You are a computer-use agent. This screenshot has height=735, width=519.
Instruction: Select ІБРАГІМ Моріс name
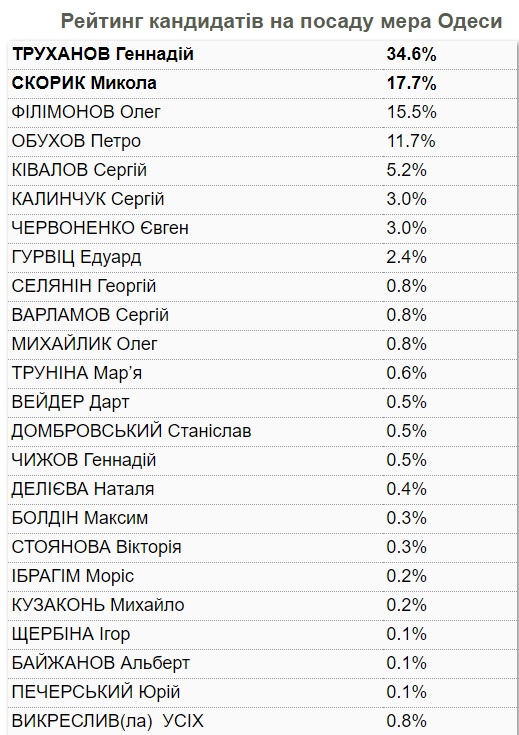tap(73, 576)
